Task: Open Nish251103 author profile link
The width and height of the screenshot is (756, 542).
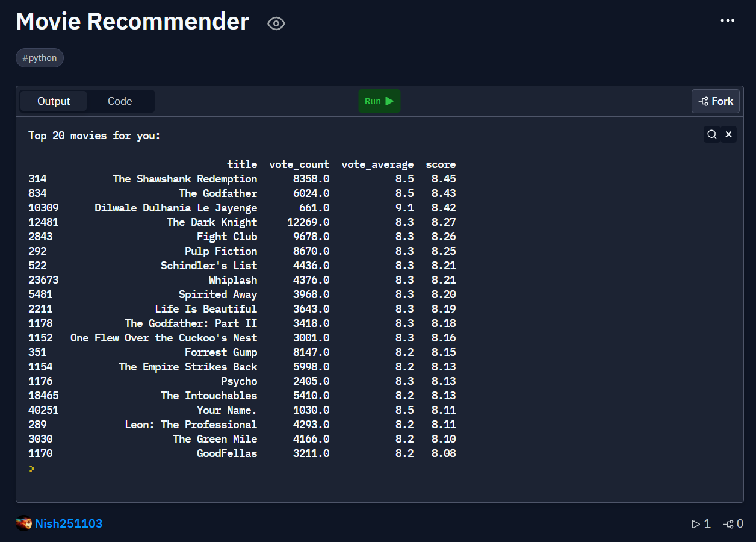Action: click(x=69, y=523)
